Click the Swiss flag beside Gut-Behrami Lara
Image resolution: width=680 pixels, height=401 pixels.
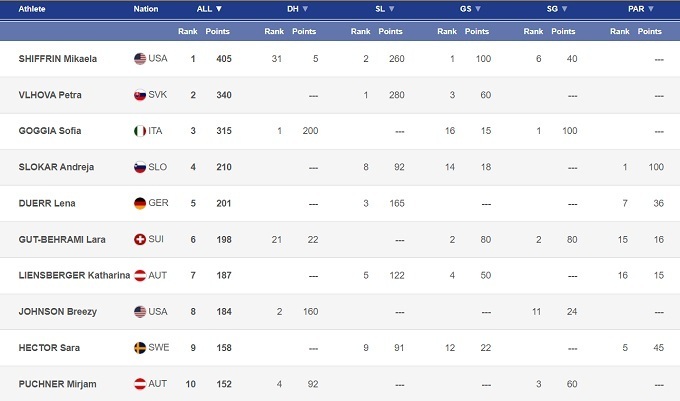click(x=140, y=239)
